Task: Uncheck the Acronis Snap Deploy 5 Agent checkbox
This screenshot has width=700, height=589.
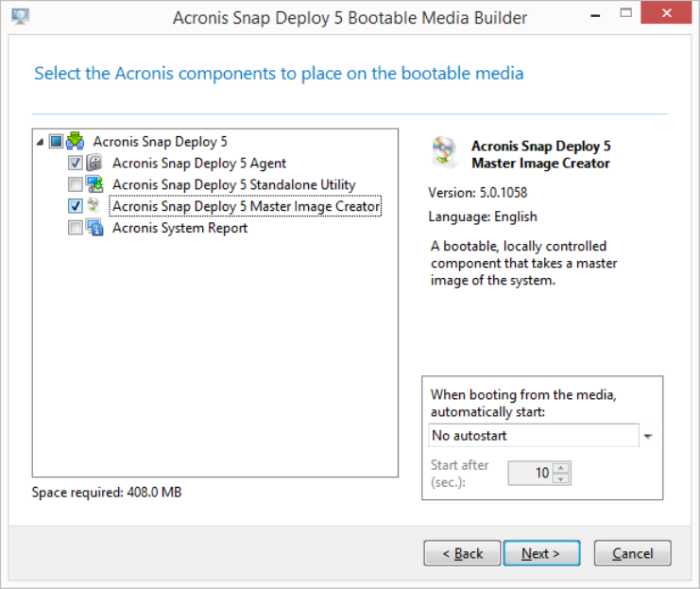Action: click(x=75, y=163)
